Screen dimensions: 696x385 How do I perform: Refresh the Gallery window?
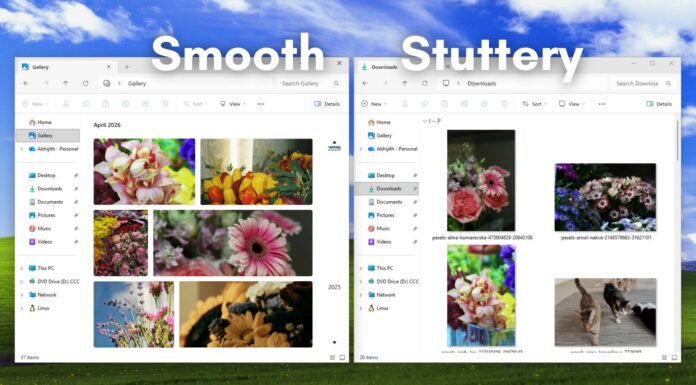(86, 83)
